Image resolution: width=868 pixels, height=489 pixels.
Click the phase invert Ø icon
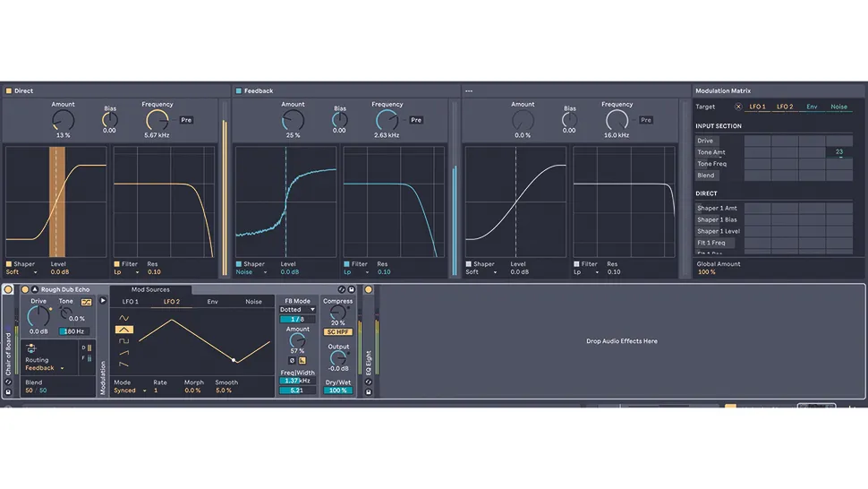pyautogui.click(x=292, y=361)
